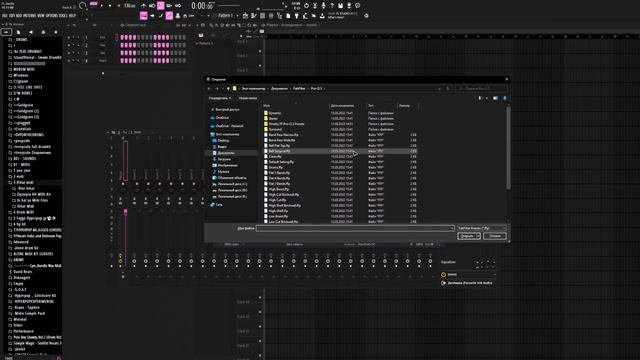640x360 pixels.
Task: Click the speaker icon in browser header
Action: [x=31, y=32]
